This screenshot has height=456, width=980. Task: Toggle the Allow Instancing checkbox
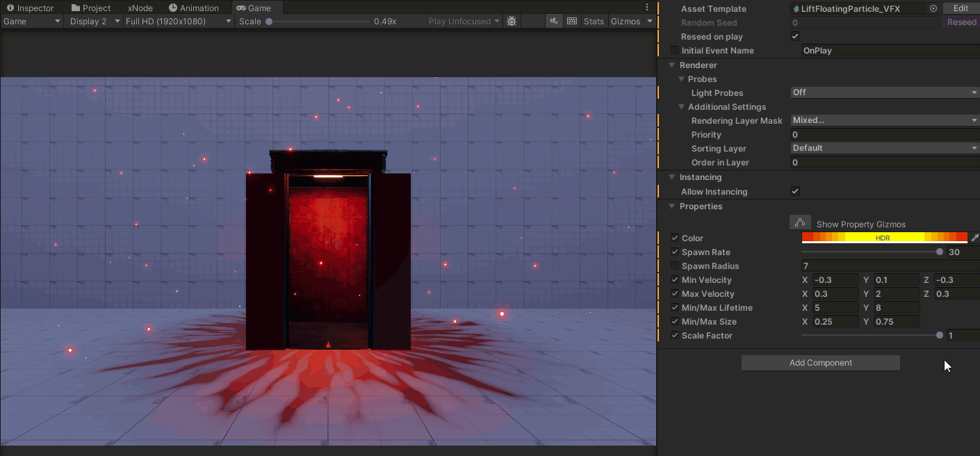pyautogui.click(x=795, y=191)
